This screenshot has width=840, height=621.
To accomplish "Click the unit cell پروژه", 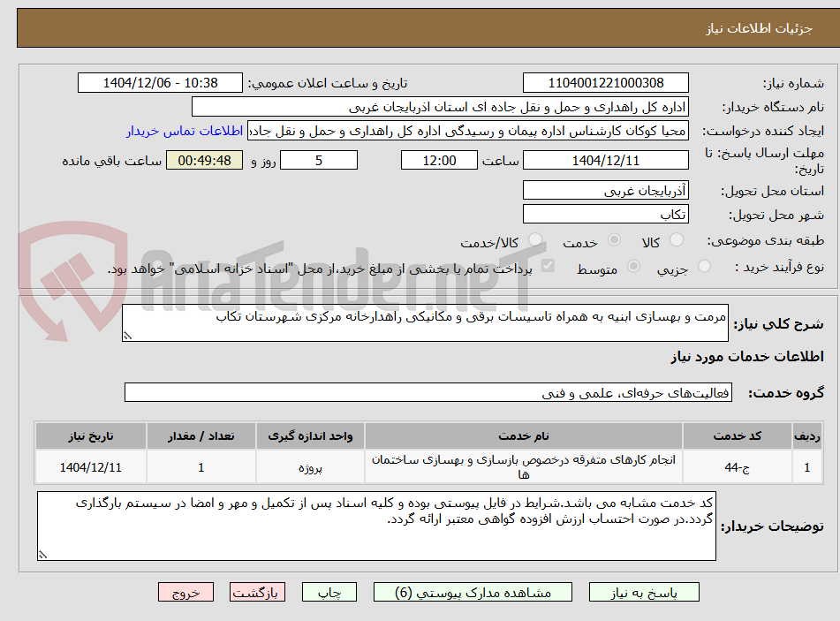I will [x=310, y=467].
